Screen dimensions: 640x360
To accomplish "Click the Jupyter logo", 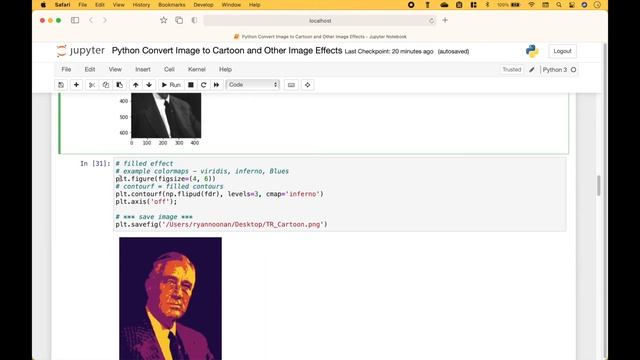I will [x=80, y=51].
